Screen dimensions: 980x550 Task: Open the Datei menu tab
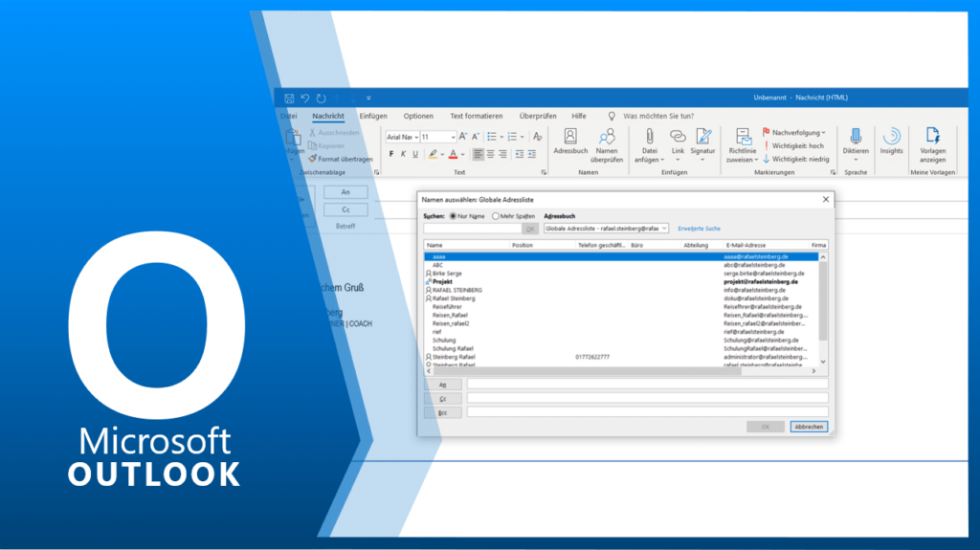coord(289,116)
